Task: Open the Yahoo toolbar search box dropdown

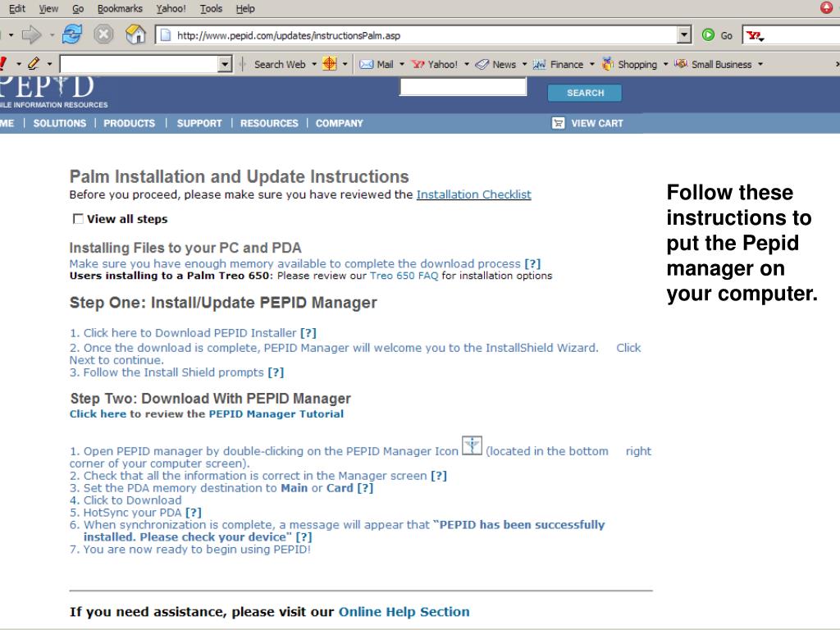Action: point(225,64)
